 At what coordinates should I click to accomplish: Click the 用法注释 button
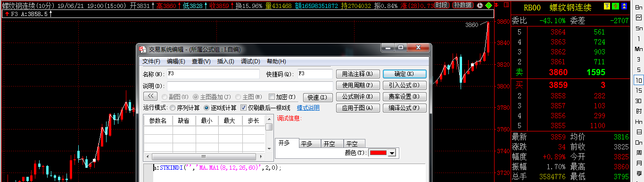coord(358,74)
